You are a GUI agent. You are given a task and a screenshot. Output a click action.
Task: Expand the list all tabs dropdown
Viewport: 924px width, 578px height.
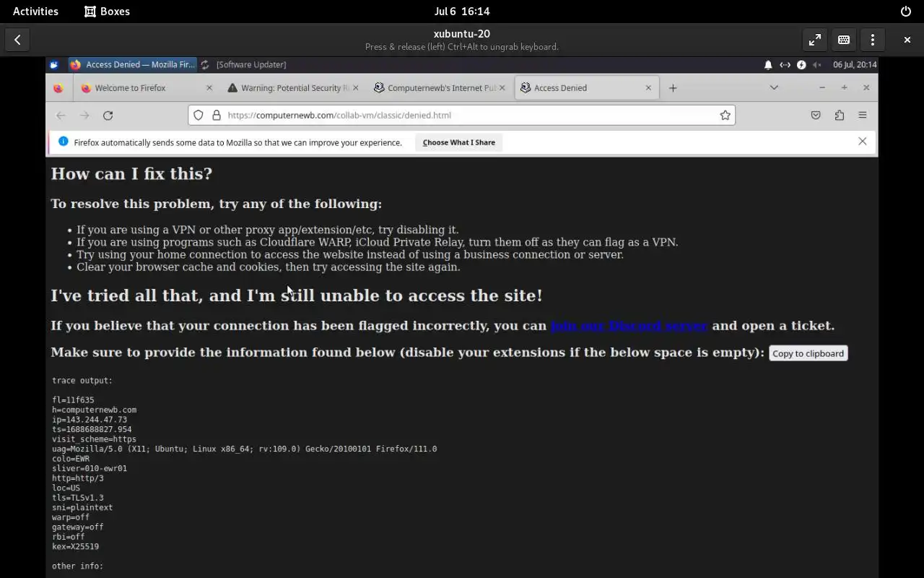[x=774, y=87]
